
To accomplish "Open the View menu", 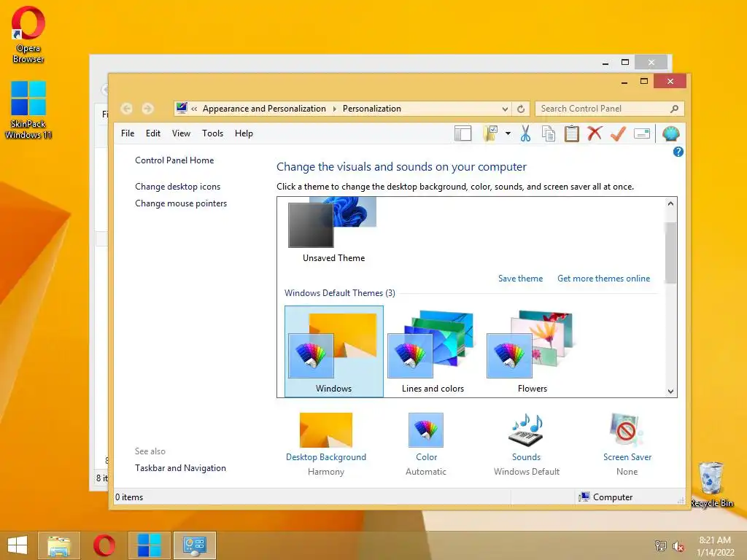I will (x=181, y=133).
